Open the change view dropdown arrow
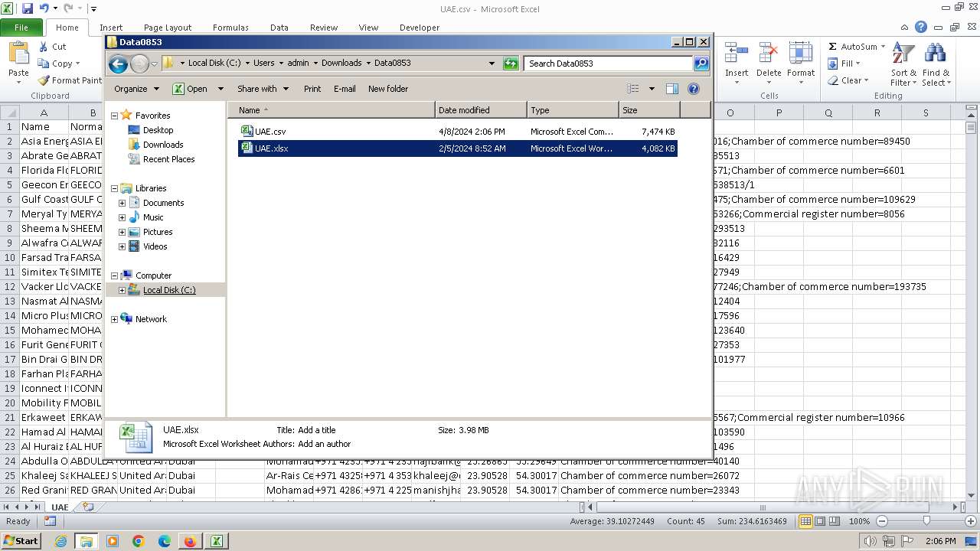Screen dimensions: 980x551 click(x=652, y=89)
